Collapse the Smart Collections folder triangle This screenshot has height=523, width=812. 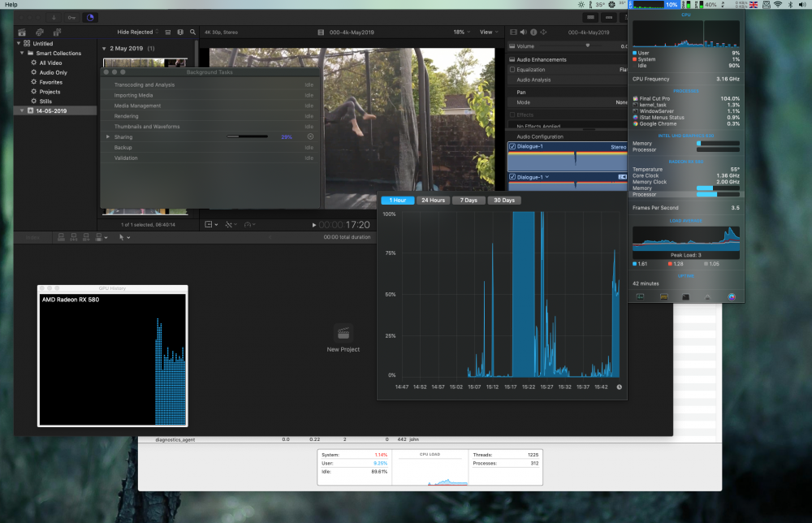click(22, 53)
